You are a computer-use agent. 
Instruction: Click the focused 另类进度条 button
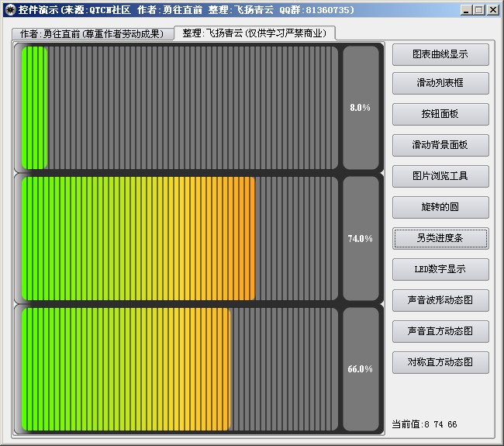440,238
